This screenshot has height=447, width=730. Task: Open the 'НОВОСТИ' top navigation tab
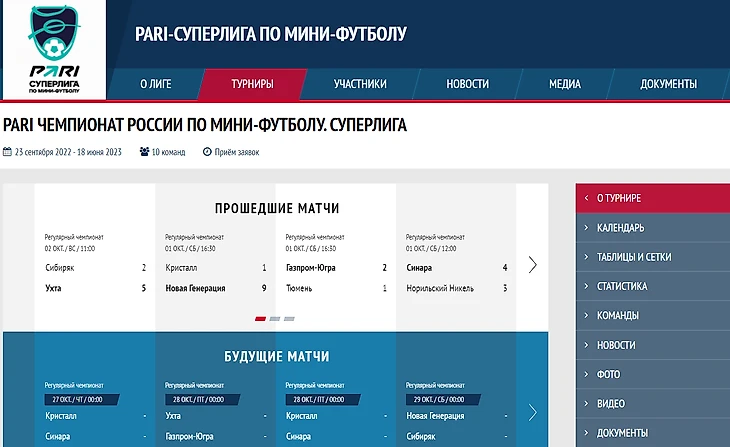[x=467, y=84]
